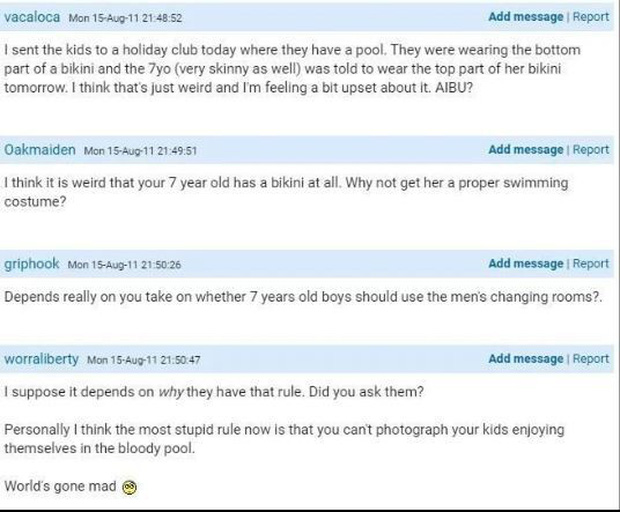Report Oakmaiden's reply

590,149
